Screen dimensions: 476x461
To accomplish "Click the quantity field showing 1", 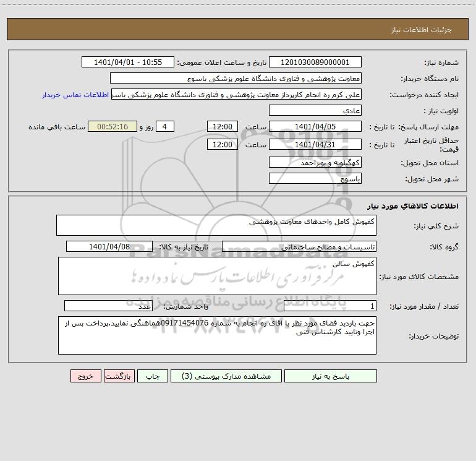I will pos(330,306).
